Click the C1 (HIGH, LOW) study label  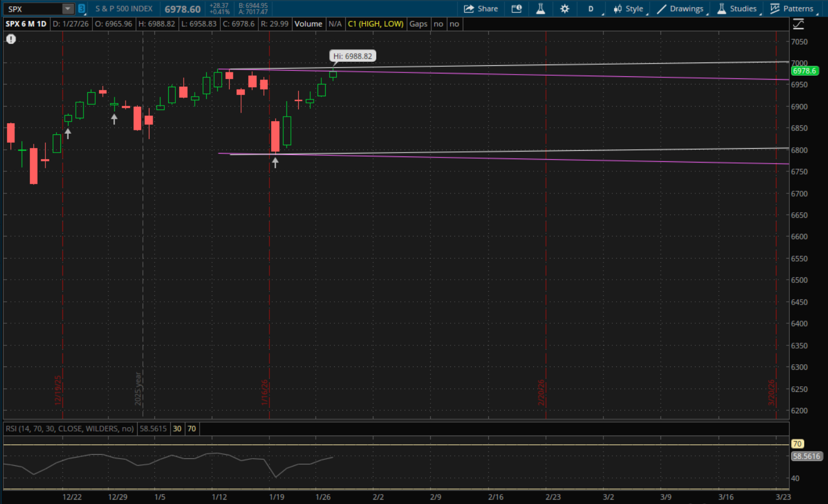click(376, 24)
